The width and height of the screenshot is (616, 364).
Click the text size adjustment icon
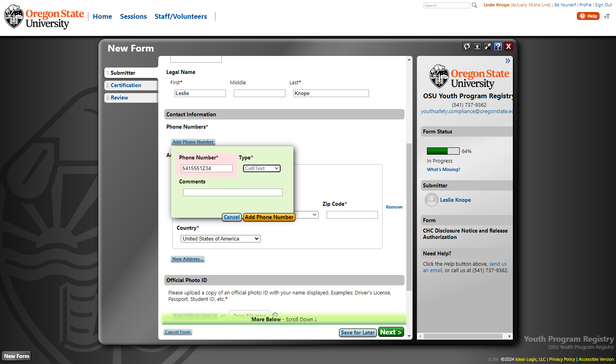tap(607, 16)
